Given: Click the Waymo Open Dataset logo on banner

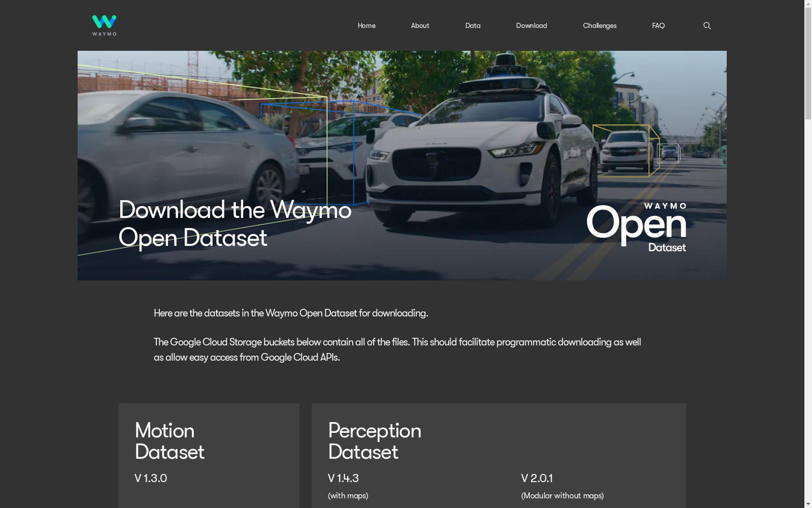Looking at the screenshot, I should tap(636, 227).
